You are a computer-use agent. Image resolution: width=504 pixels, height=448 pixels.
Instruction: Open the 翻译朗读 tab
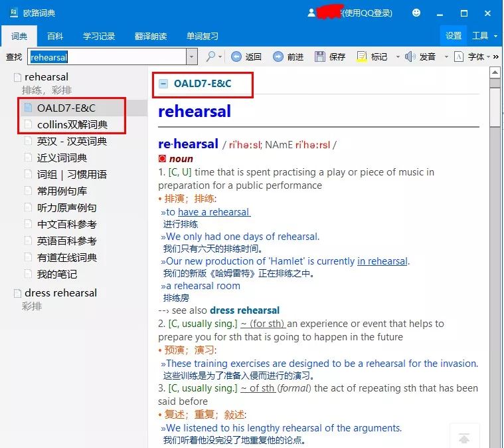point(151,36)
